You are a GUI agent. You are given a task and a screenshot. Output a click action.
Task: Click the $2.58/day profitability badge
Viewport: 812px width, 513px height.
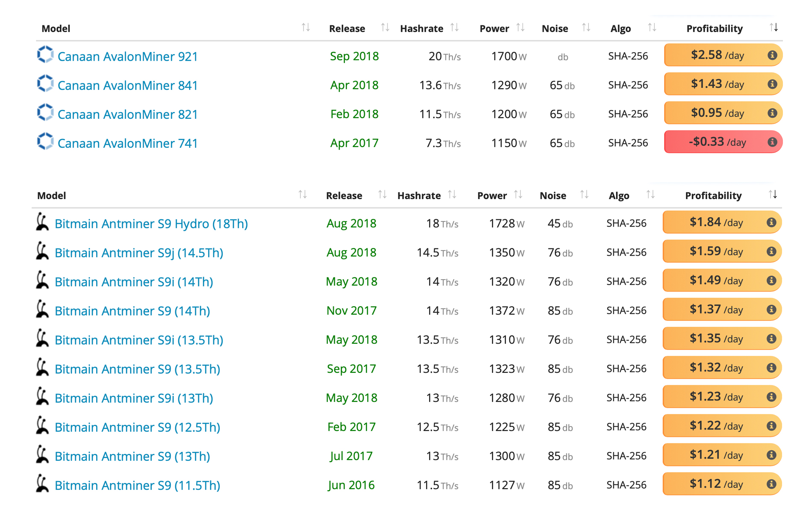723,55
